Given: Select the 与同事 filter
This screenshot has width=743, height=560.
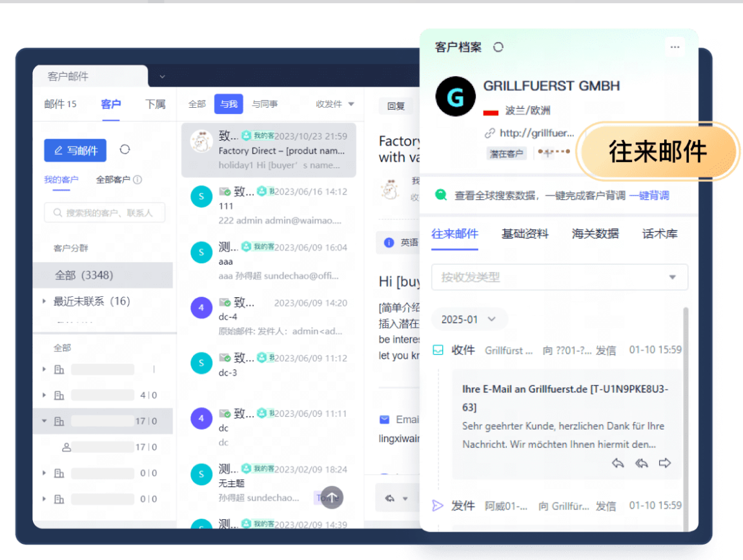Looking at the screenshot, I should click(x=265, y=104).
